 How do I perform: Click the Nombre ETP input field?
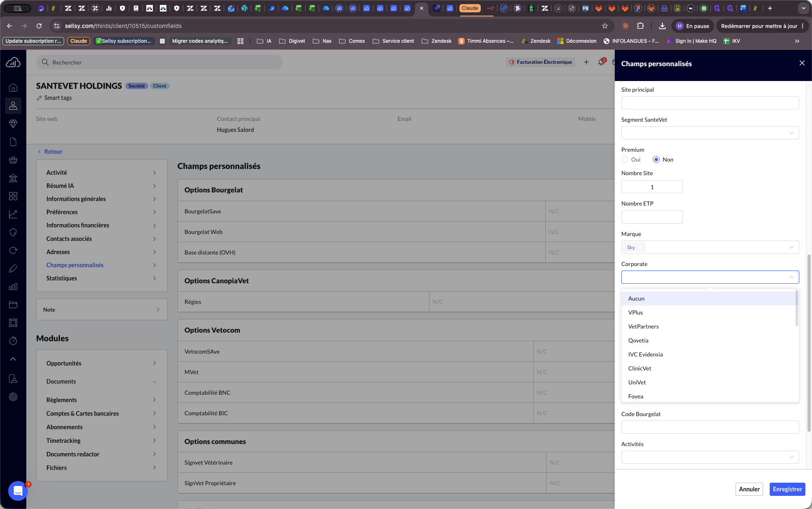tap(652, 217)
